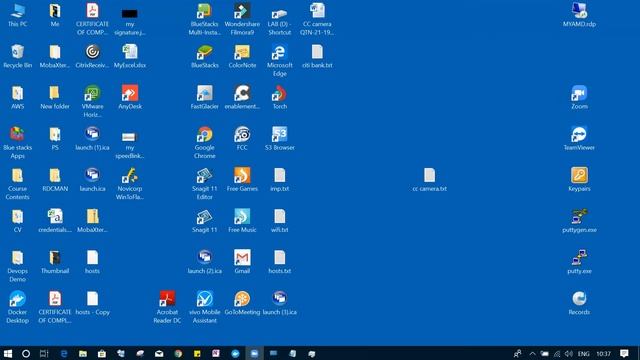Select the Acrobat Reader DC shortcut

167,307
